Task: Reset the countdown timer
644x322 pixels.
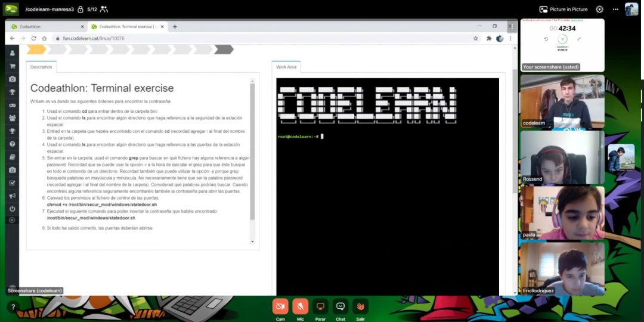Action: pyautogui.click(x=546, y=39)
